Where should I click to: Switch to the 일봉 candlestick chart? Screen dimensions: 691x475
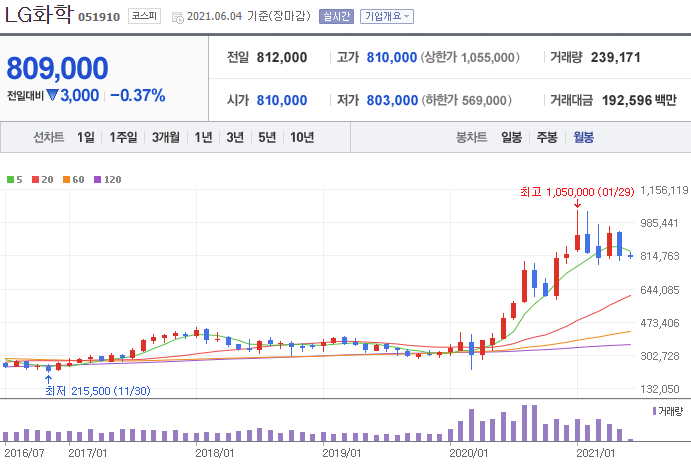click(511, 137)
